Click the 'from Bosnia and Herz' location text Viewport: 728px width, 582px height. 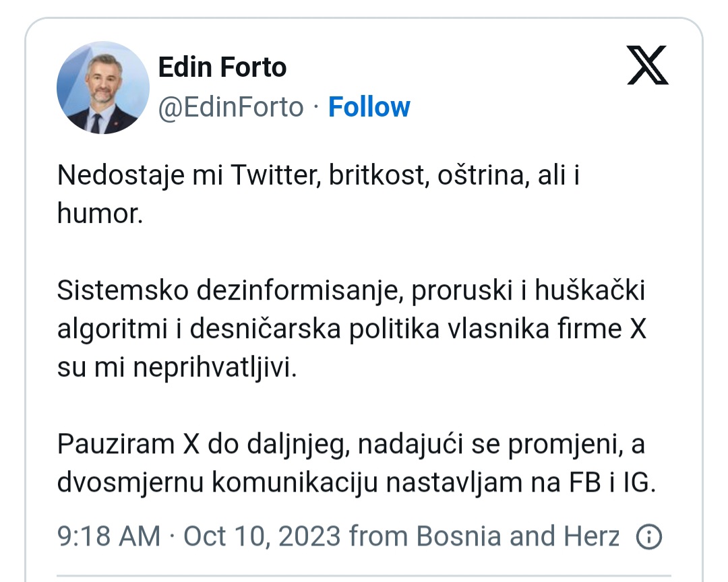pyautogui.click(x=485, y=537)
